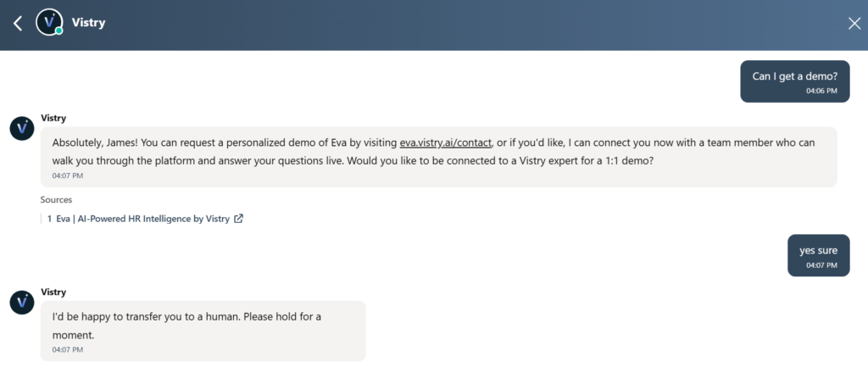Screen dimensions: 868x368
Task: Click the 'Absolutely, James!' reply bubble
Action: 438,151
